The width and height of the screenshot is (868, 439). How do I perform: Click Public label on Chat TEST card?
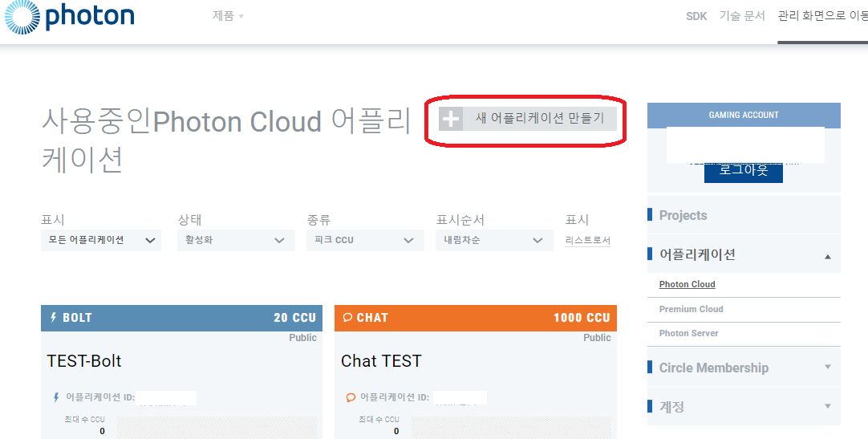tap(598, 338)
